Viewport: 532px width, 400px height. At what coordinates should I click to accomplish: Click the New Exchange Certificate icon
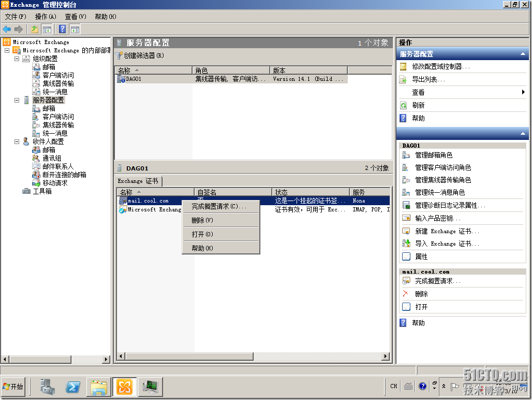(406, 231)
